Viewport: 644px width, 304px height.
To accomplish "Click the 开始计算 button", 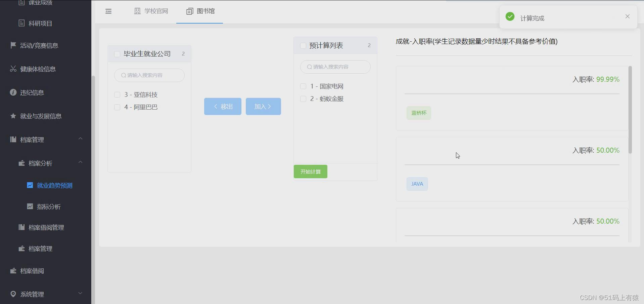I will point(310,172).
